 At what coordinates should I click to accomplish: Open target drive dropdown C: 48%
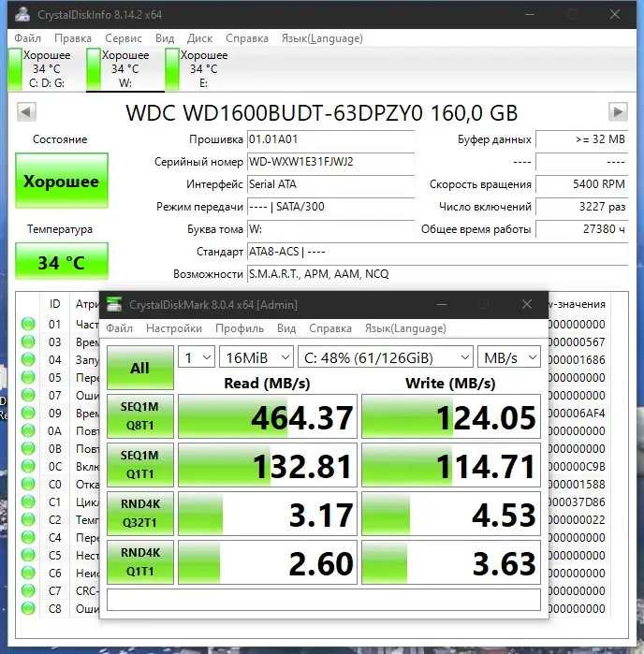pyautogui.click(x=386, y=357)
